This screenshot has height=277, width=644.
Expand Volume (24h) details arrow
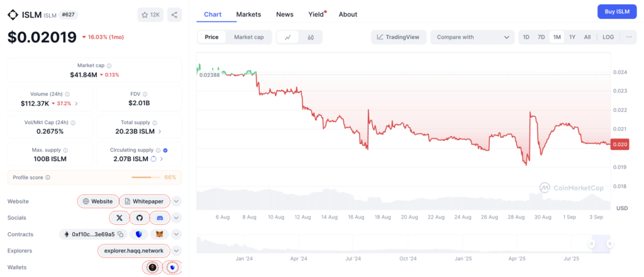click(76, 104)
